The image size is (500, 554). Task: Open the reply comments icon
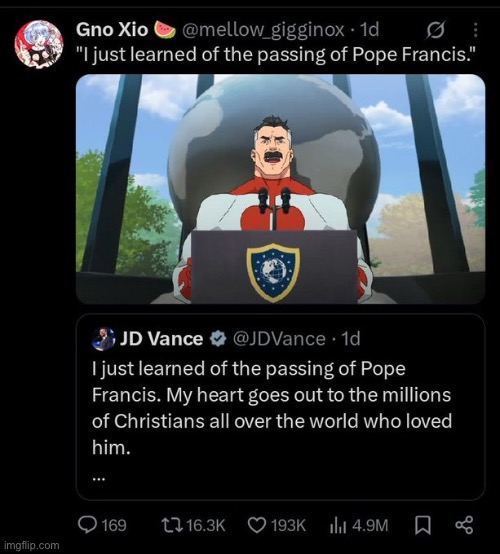coord(87,525)
